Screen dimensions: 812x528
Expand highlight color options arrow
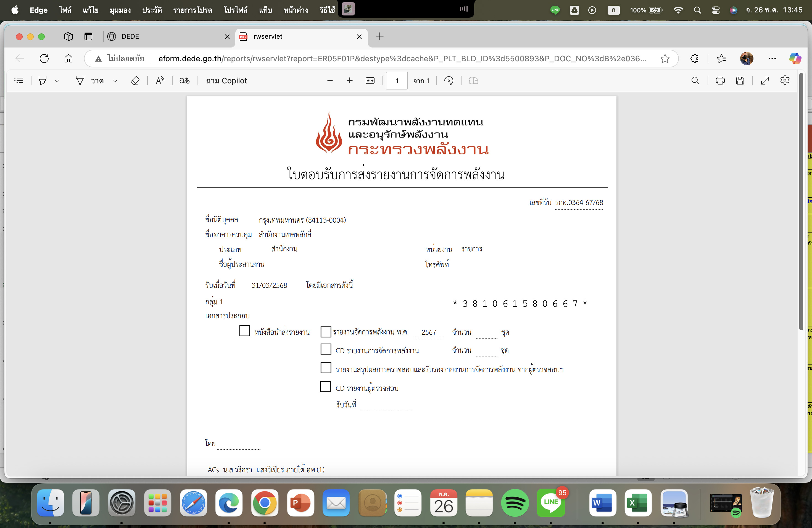point(57,81)
